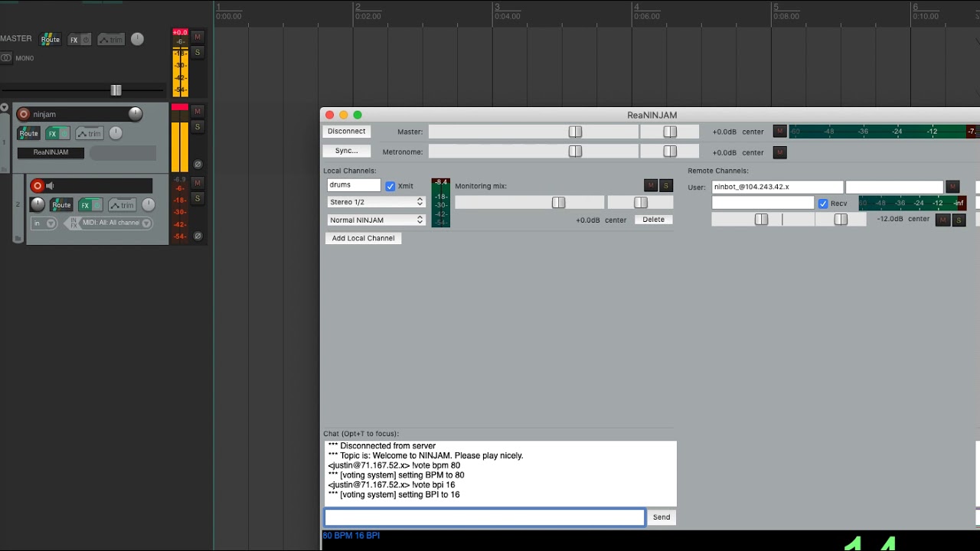This screenshot has height=551, width=980.
Task: Click the track 2 volume knob
Action: pyautogui.click(x=37, y=204)
